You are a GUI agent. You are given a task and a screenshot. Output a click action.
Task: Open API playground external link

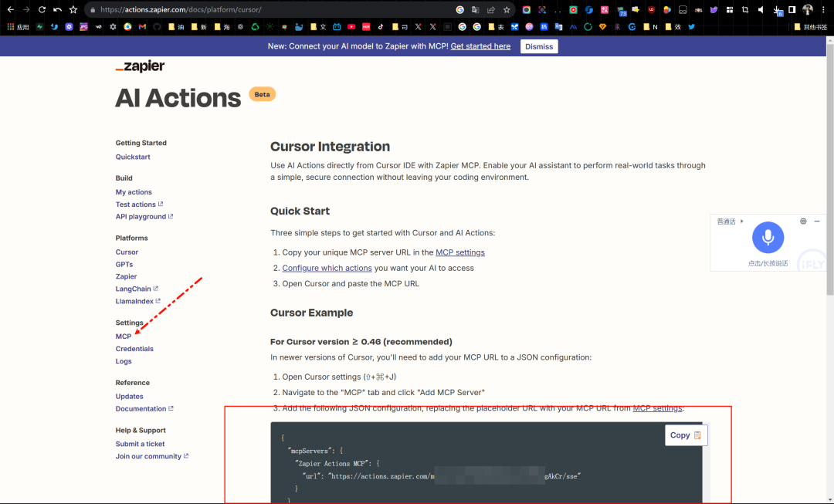point(144,216)
